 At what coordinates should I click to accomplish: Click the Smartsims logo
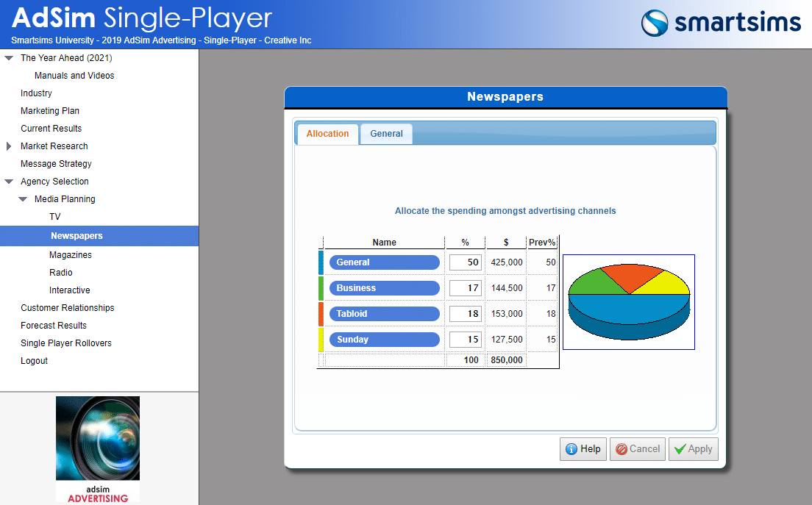click(720, 22)
